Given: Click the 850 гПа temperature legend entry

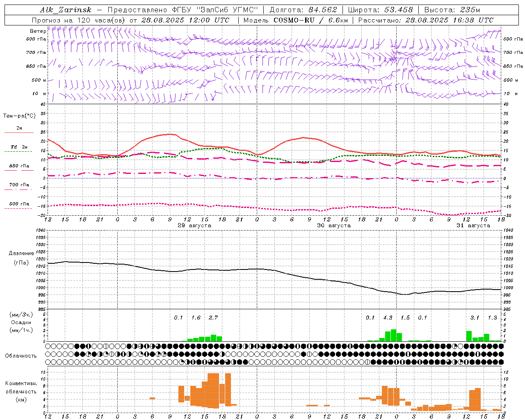Looking at the screenshot, I should 19,166.
